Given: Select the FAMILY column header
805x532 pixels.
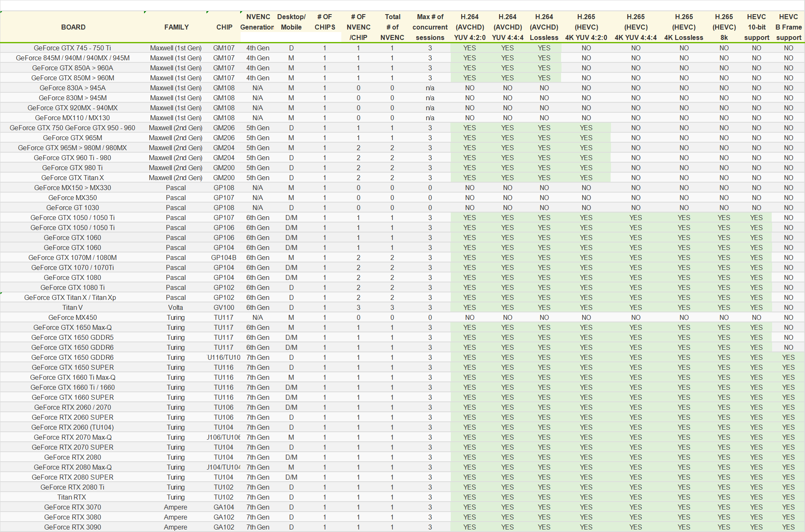Looking at the screenshot, I should click(x=176, y=27).
